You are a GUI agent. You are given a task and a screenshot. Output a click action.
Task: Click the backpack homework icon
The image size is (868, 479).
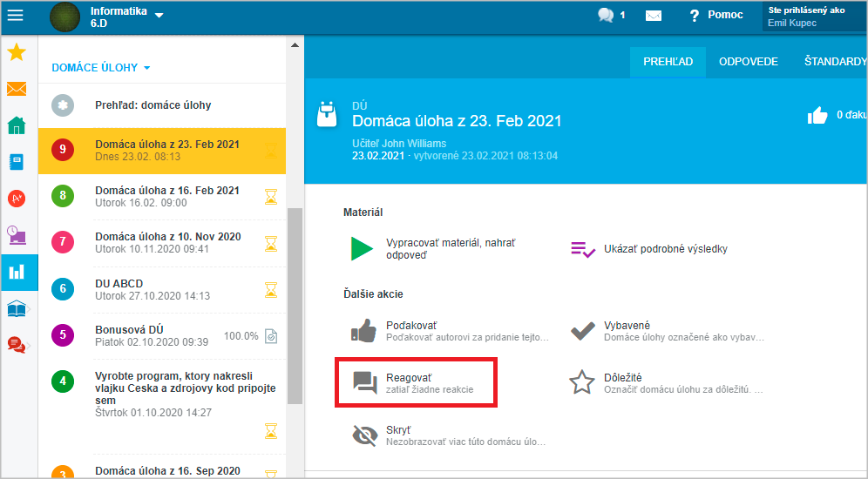tap(327, 114)
